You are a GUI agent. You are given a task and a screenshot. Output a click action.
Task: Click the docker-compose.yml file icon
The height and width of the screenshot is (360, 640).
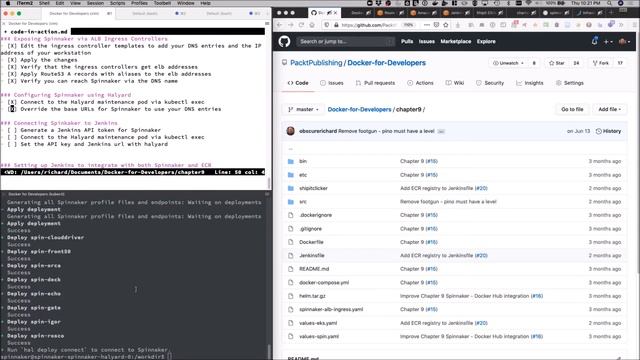[x=291, y=282]
